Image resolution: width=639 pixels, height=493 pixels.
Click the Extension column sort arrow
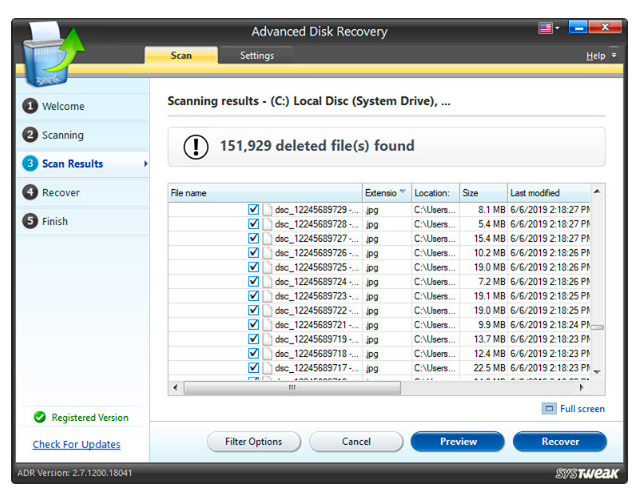pos(403,191)
